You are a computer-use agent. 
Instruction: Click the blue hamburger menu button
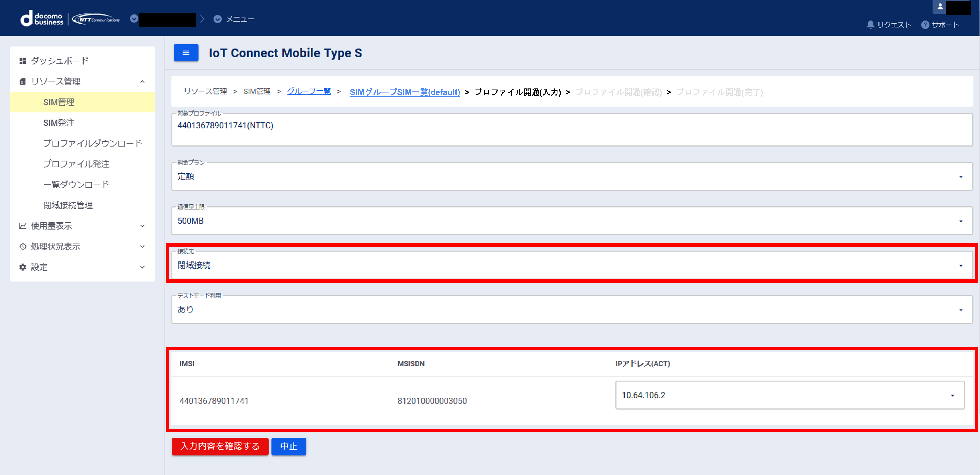click(186, 53)
